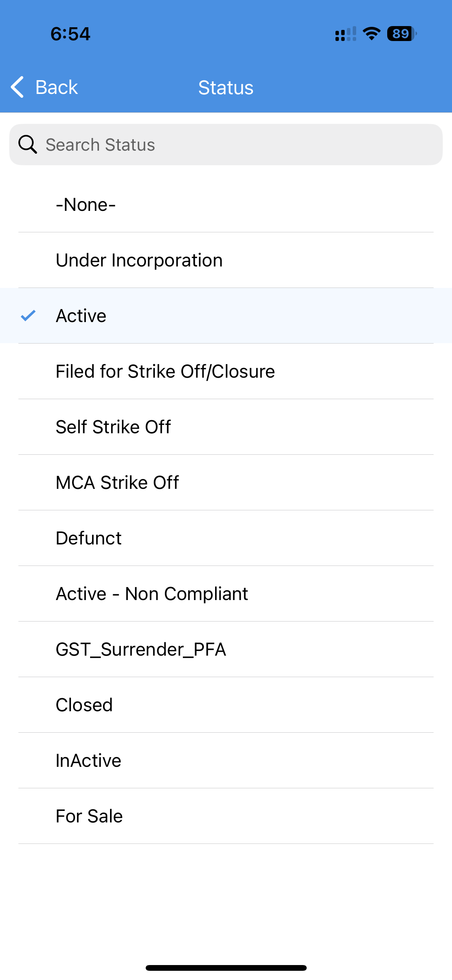Image resolution: width=452 pixels, height=980 pixels.
Task: Select Under Incorporation status
Action: pyautogui.click(x=226, y=260)
